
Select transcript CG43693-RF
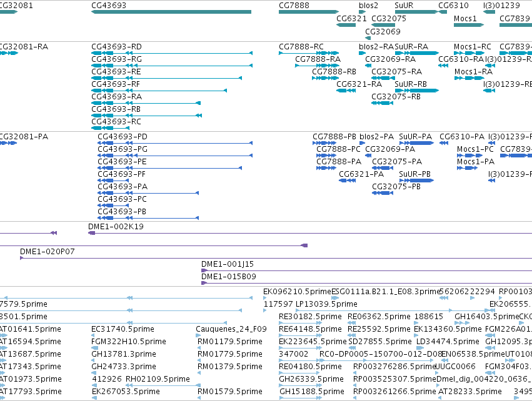[116, 84]
